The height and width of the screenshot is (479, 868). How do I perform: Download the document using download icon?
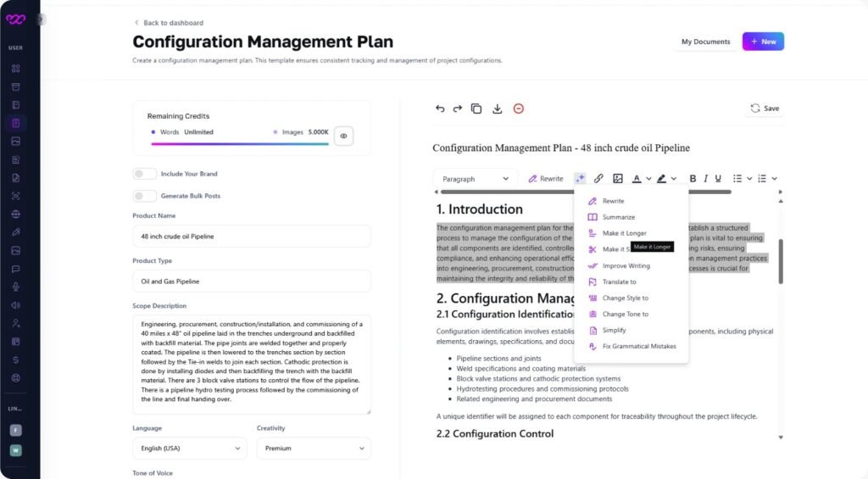(x=497, y=109)
